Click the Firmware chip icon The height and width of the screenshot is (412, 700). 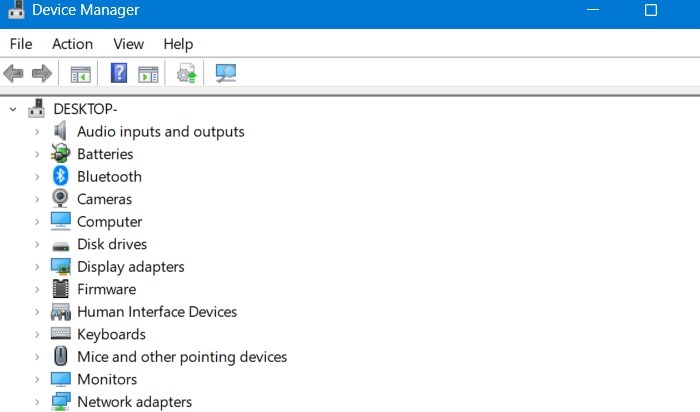click(x=60, y=289)
